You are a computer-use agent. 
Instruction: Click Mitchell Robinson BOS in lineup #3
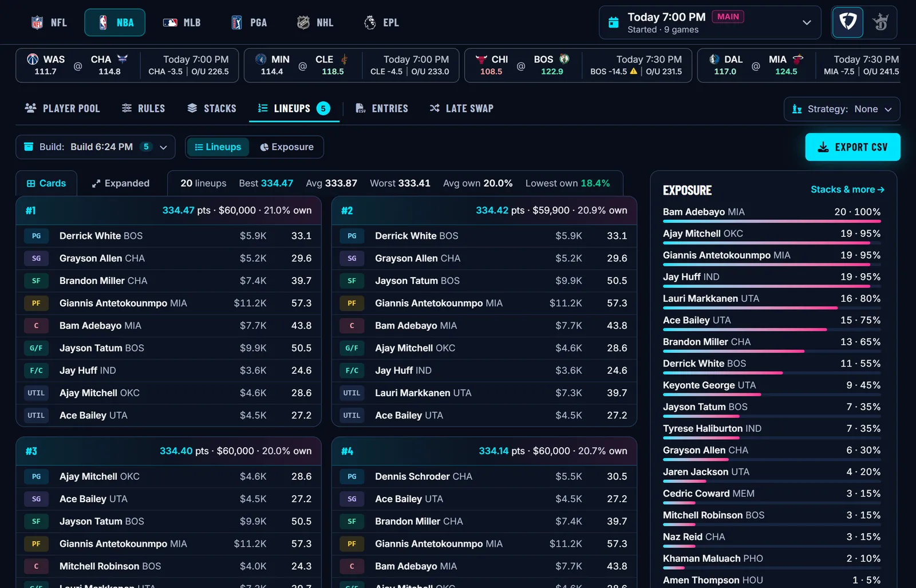click(110, 566)
